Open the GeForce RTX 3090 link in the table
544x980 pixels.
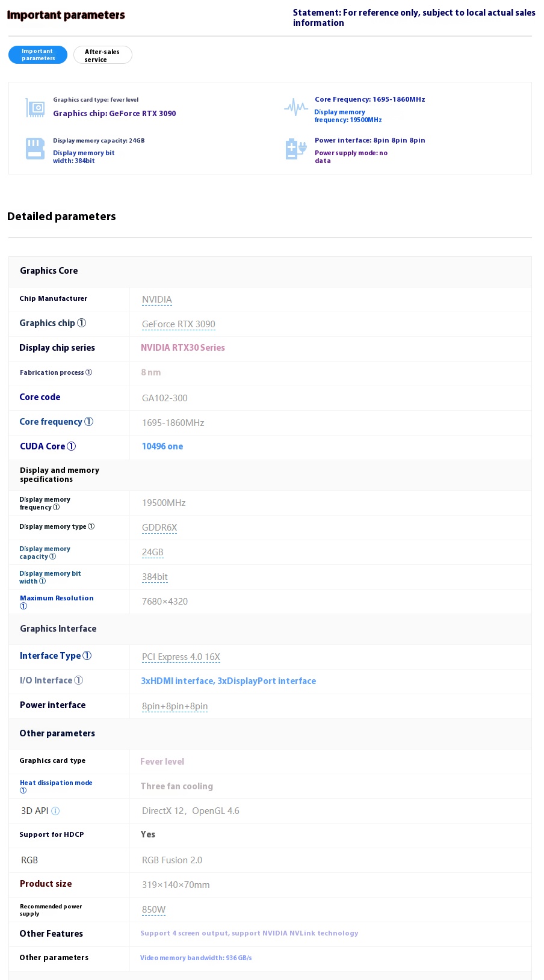pyautogui.click(x=179, y=324)
